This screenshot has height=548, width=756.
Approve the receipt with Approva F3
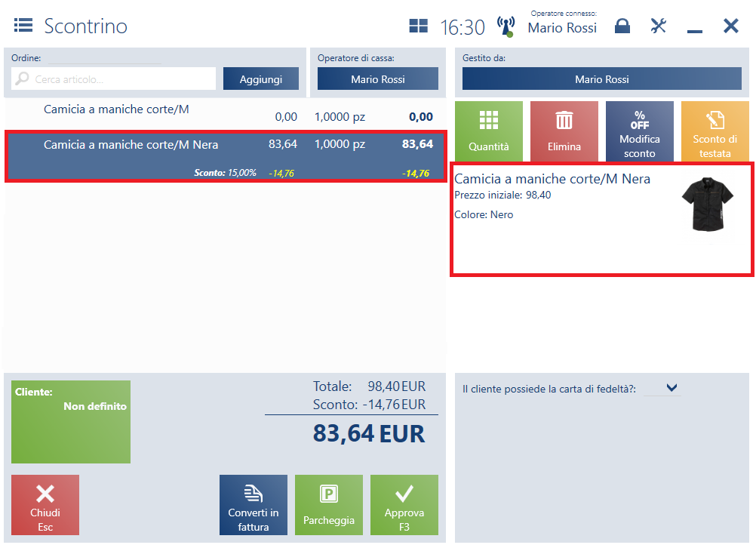(404, 505)
